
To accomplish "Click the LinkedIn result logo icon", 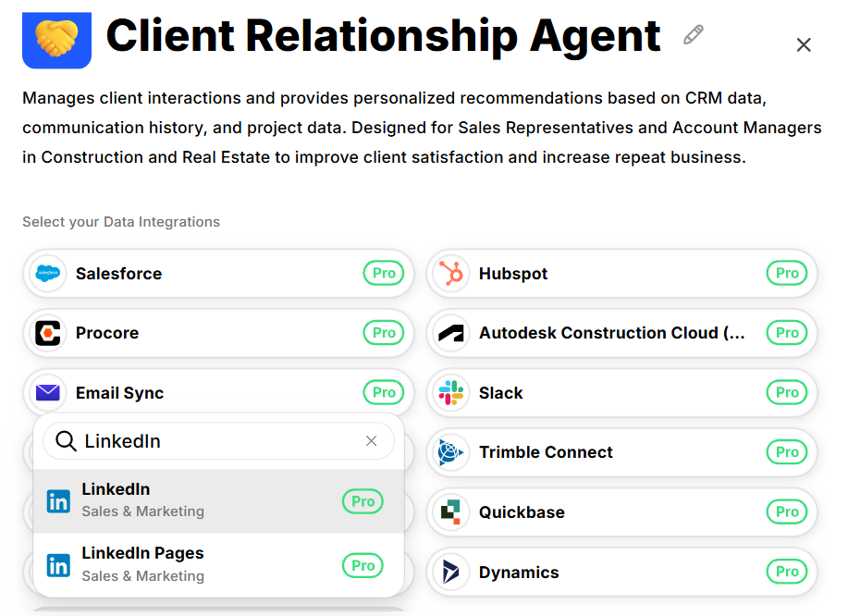I will pos(58,501).
